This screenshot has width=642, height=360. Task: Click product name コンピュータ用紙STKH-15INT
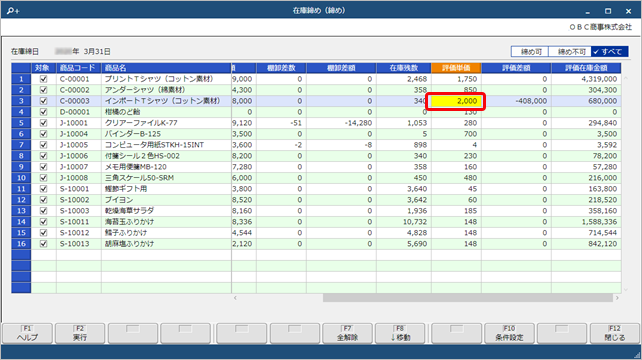point(154,145)
